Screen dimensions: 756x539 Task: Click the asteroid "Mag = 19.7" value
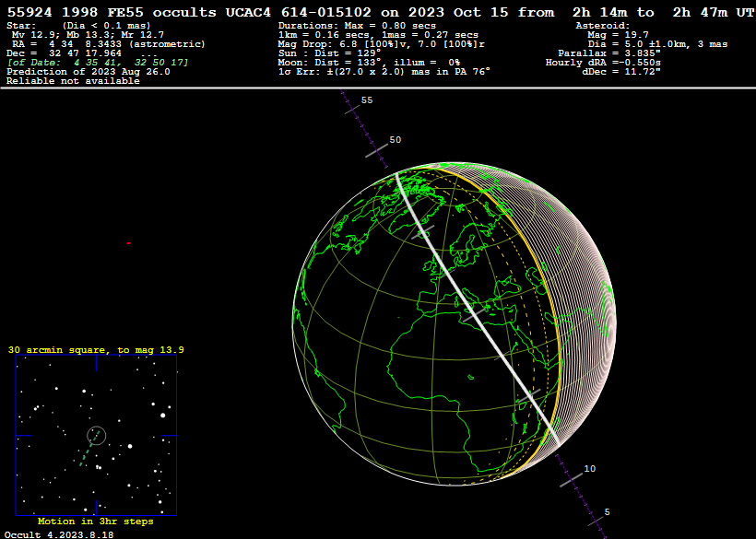[618, 35]
